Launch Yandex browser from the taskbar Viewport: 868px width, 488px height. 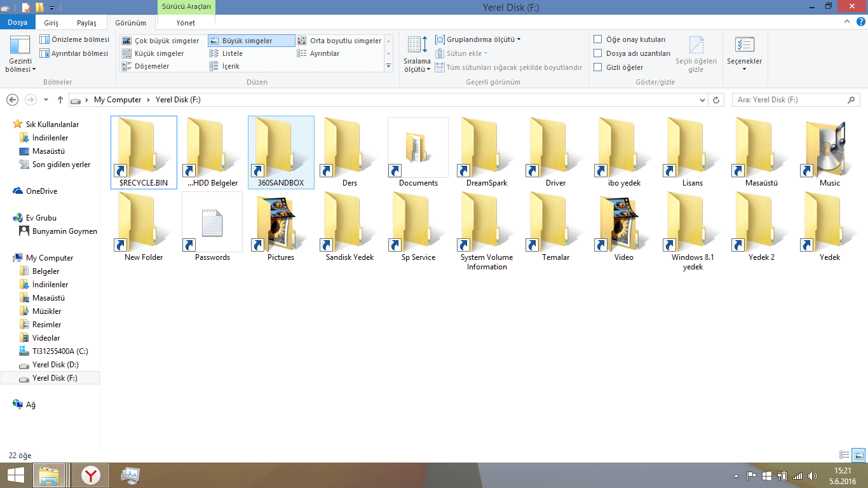coord(92,475)
